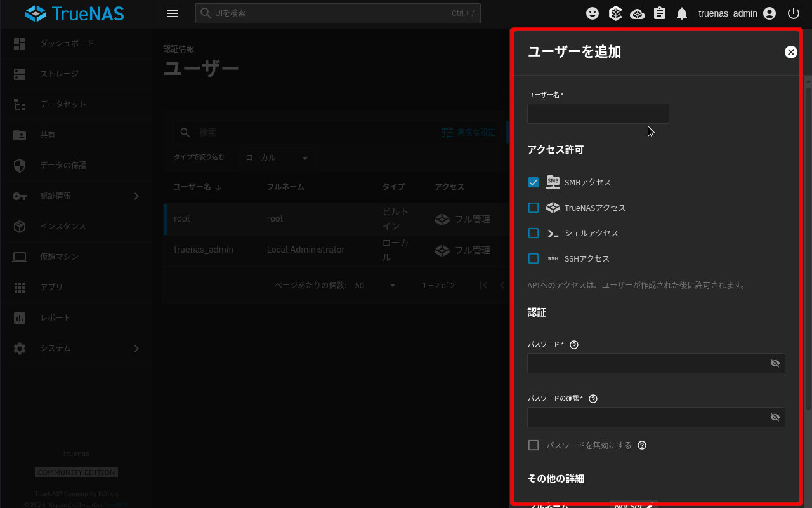The image size is (812, 508).
Task: Click the パスワードの確認 input field
Action: (656, 417)
